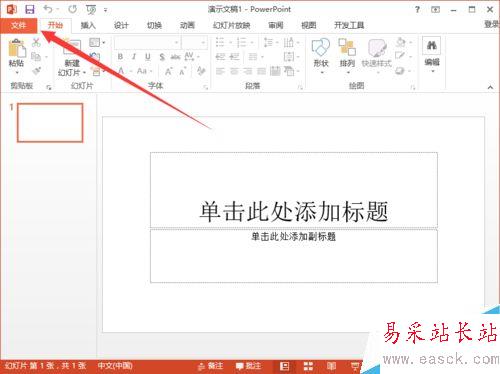500x374 pixels.
Task: Click the redo/repeat icon
Action: coord(73,9)
